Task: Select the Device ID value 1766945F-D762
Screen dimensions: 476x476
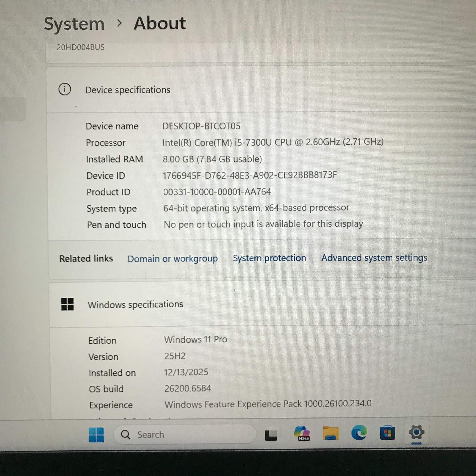Action: [250, 175]
